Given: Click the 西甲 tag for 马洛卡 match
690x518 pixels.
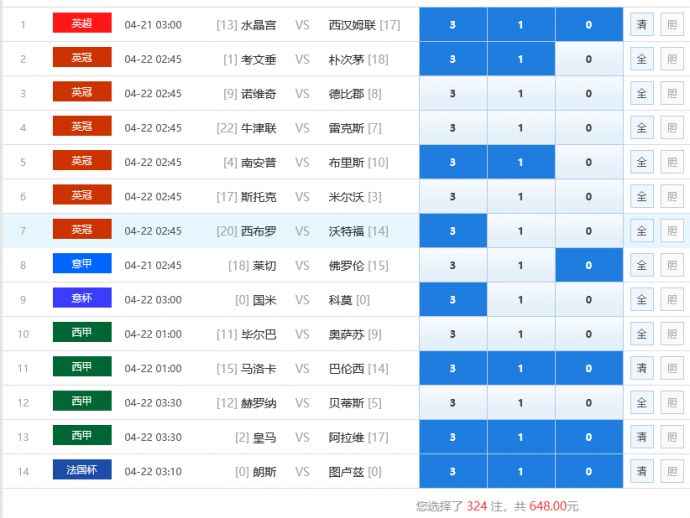Looking at the screenshot, I should pyautogui.click(x=82, y=367).
